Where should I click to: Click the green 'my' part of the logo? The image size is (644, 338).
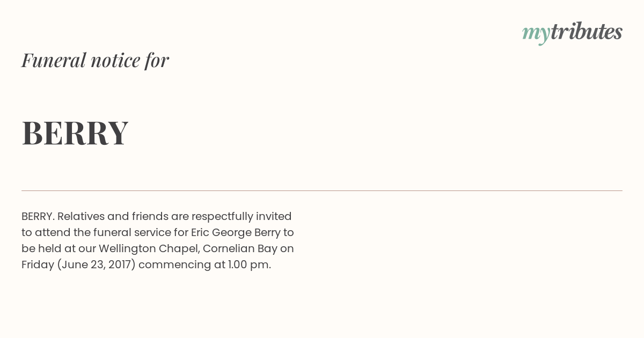coord(536,35)
